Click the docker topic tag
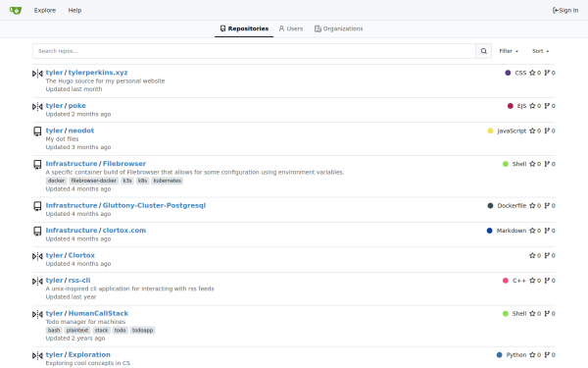Viewport: 588px width, 368px height. [x=56, y=181]
